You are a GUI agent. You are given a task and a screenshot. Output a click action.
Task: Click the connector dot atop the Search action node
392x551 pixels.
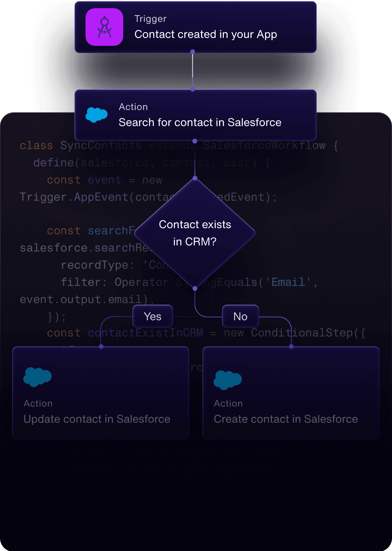click(193, 89)
